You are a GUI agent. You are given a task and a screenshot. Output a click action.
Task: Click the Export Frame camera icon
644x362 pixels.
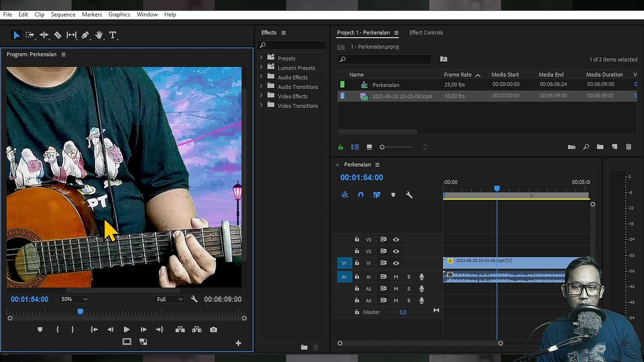click(x=214, y=330)
